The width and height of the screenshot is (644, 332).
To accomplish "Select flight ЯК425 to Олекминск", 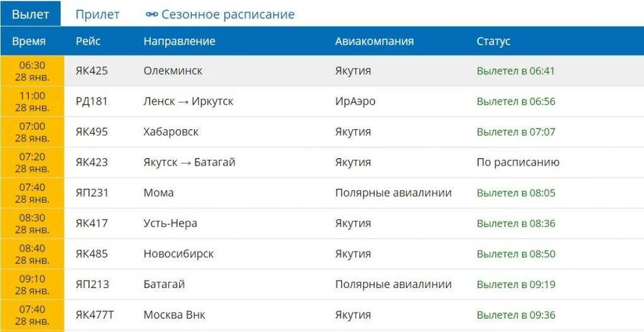I will pyautogui.click(x=91, y=71).
